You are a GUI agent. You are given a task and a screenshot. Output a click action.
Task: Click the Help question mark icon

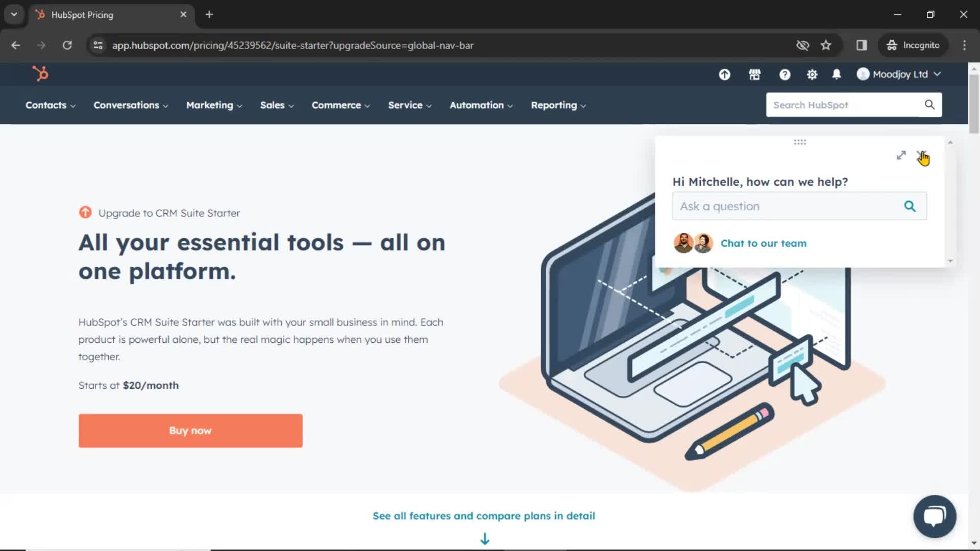tap(784, 74)
